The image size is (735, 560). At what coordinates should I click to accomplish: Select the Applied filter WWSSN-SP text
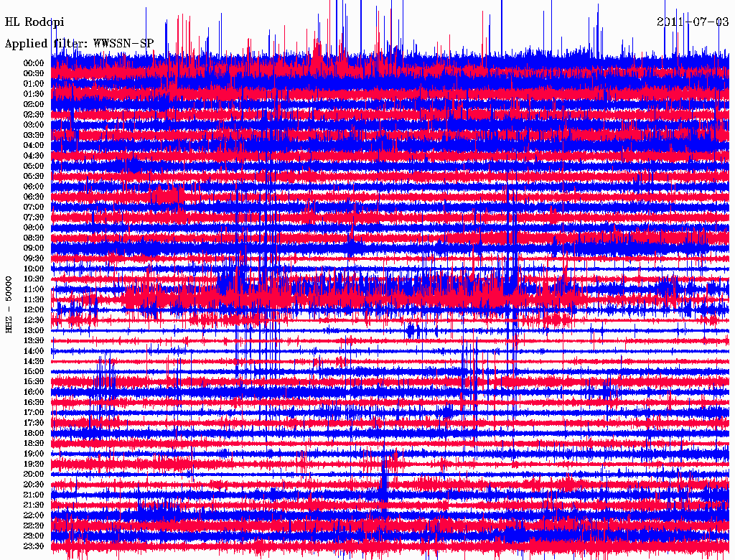[x=79, y=43]
